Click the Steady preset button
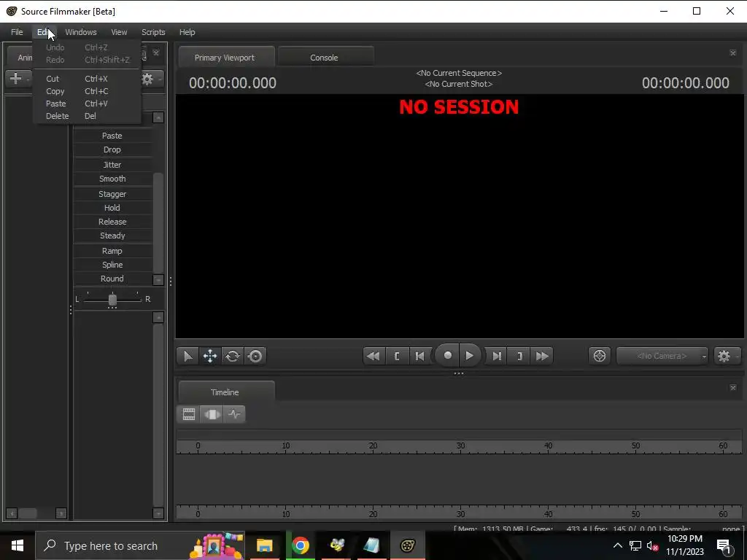This screenshot has width=747, height=560. pyautogui.click(x=112, y=236)
